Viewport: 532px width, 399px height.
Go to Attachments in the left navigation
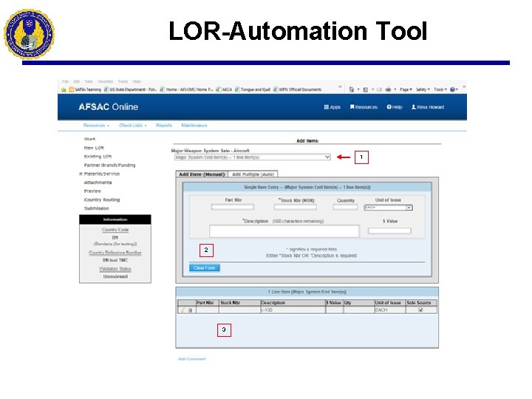click(x=98, y=183)
